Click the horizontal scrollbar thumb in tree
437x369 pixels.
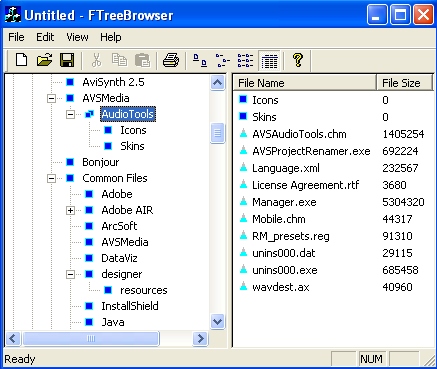(x=91, y=339)
